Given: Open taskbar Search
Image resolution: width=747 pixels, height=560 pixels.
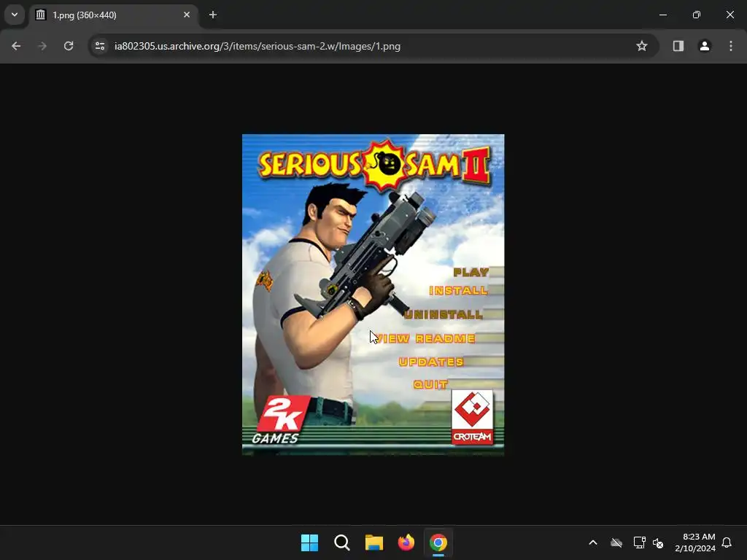Looking at the screenshot, I should tap(342, 542).
